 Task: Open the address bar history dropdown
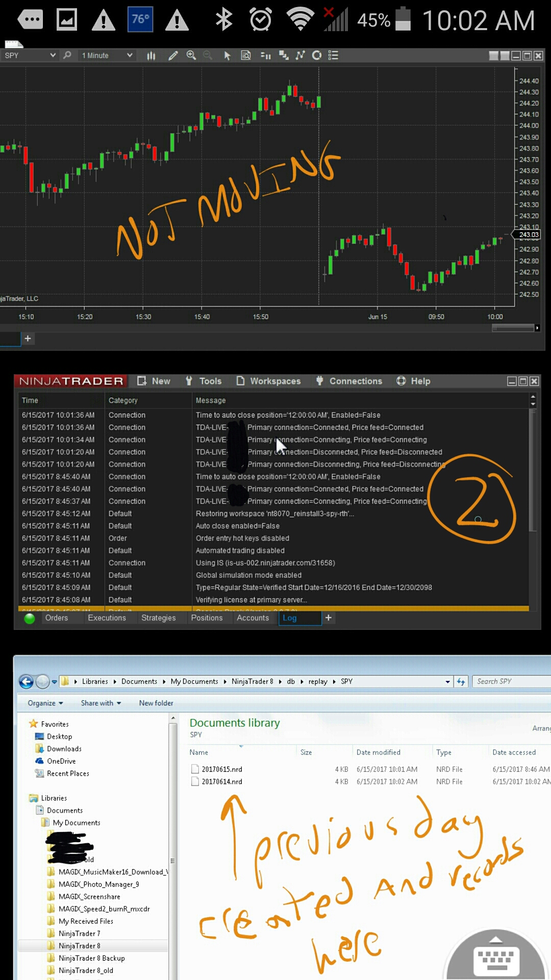447,681
